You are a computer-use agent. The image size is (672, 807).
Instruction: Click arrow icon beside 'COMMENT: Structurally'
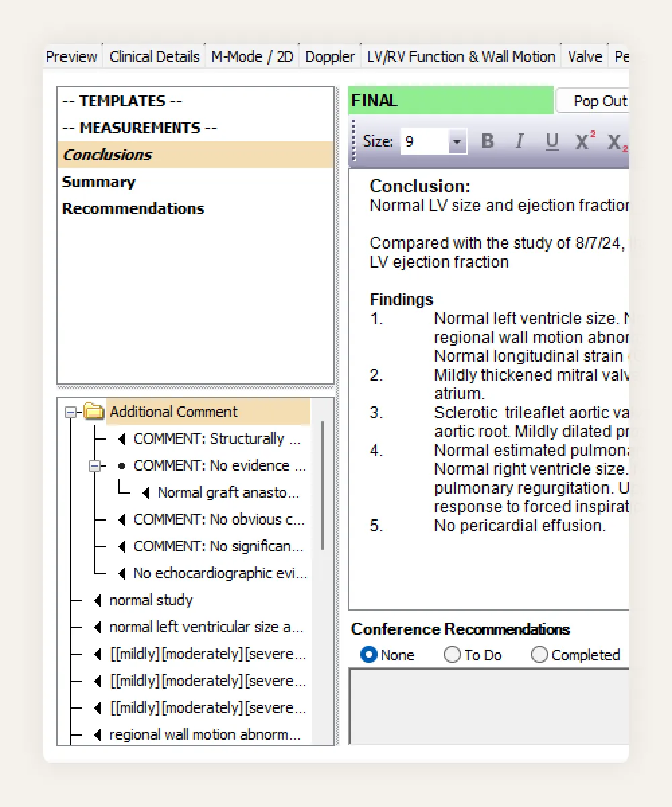[122, 438]
